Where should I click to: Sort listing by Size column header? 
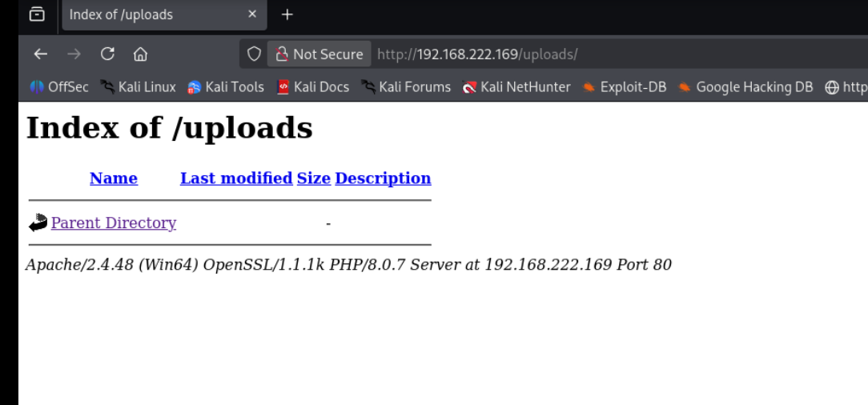point(313,178)
